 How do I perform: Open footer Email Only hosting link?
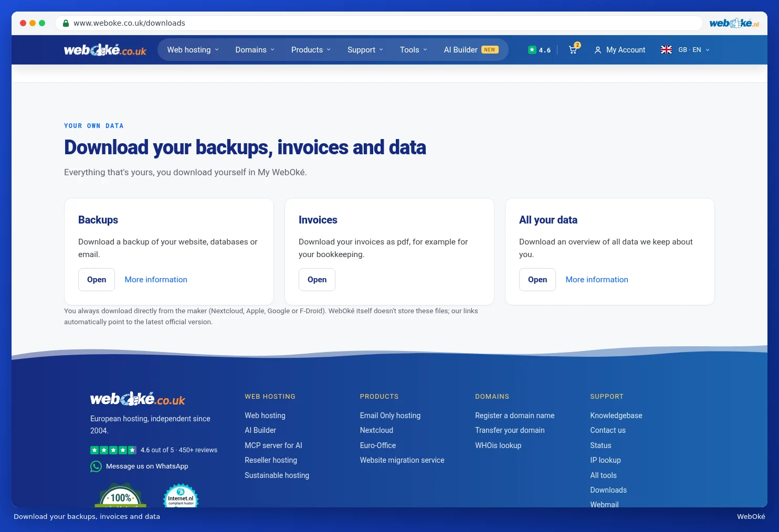[x=390, y=416]
